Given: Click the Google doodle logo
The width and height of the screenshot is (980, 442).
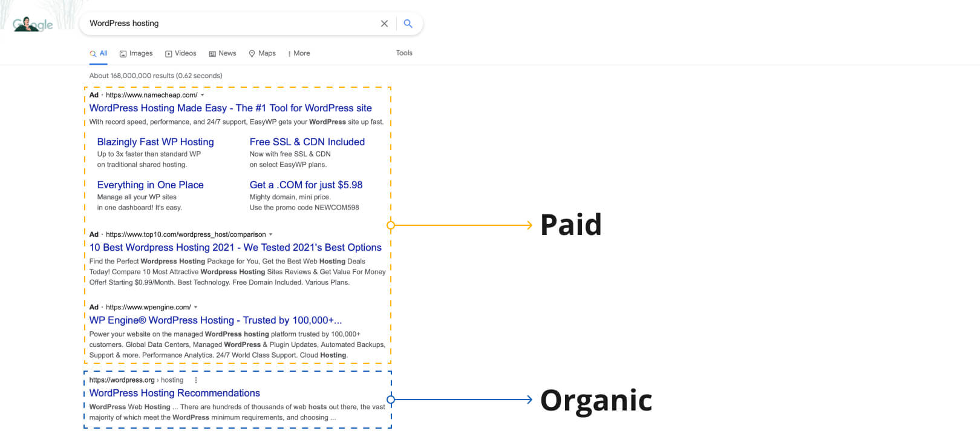Looking at the screenshot, I should tap(33, 24).
